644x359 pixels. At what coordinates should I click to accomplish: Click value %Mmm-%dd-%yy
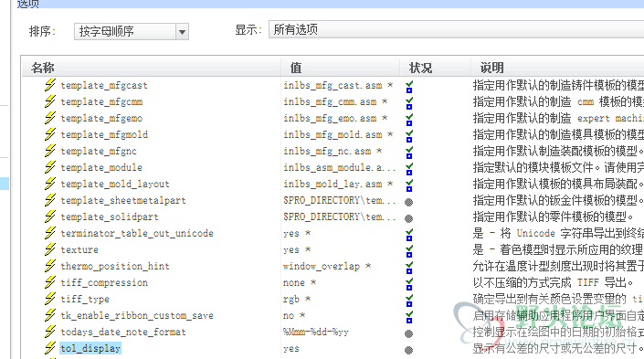(316, 332)
